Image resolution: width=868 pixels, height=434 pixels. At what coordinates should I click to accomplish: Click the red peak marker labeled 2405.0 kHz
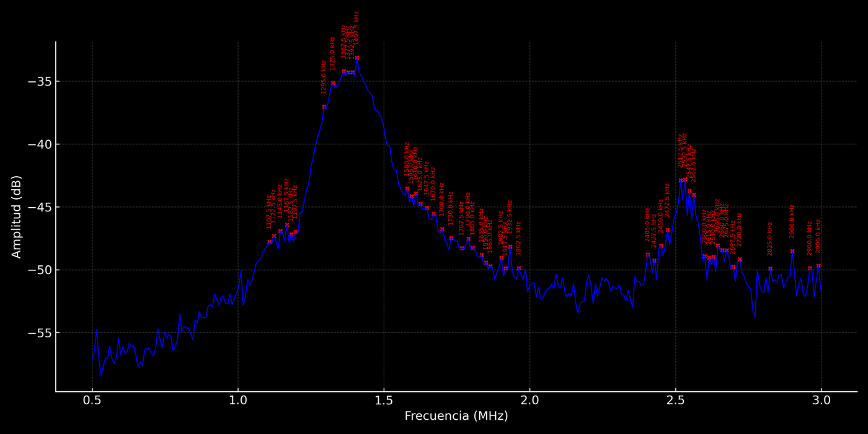(648, 255)
